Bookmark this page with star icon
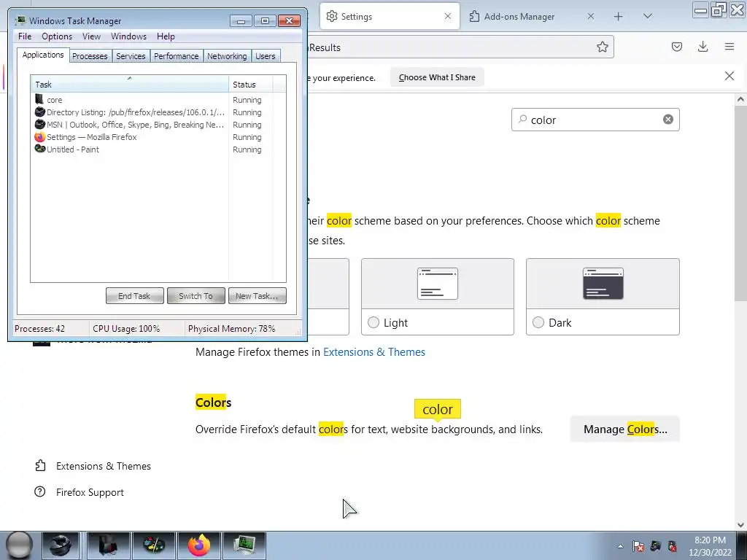The height and width of the screenshot is (560, 747). 602,47
